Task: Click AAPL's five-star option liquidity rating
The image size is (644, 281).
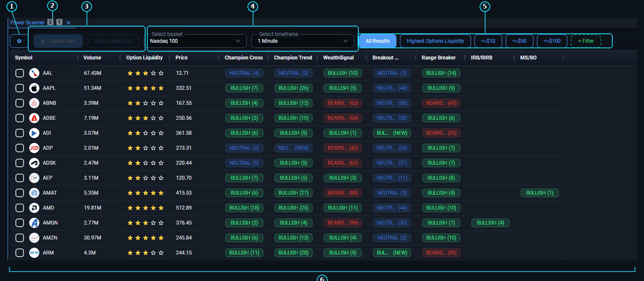Action: 146,88
